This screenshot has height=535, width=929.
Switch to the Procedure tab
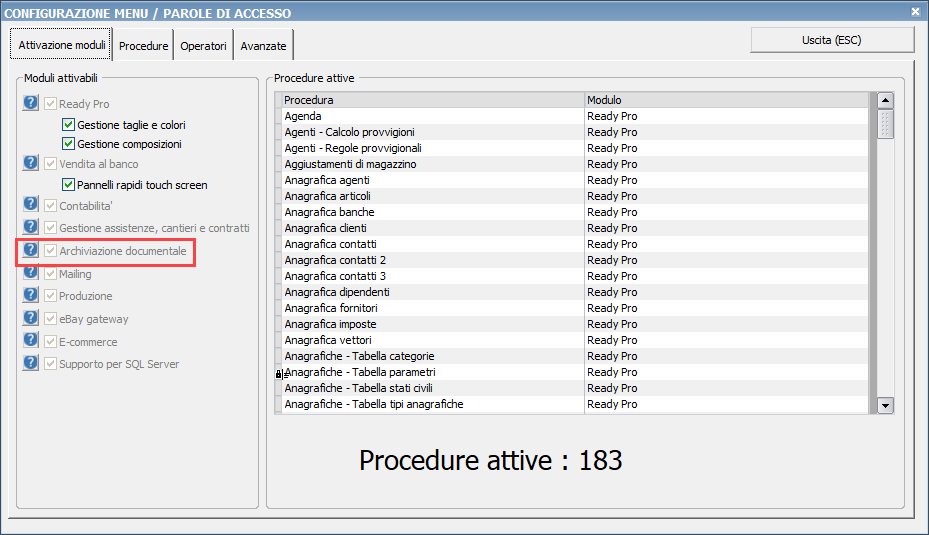tap(143, 46)
